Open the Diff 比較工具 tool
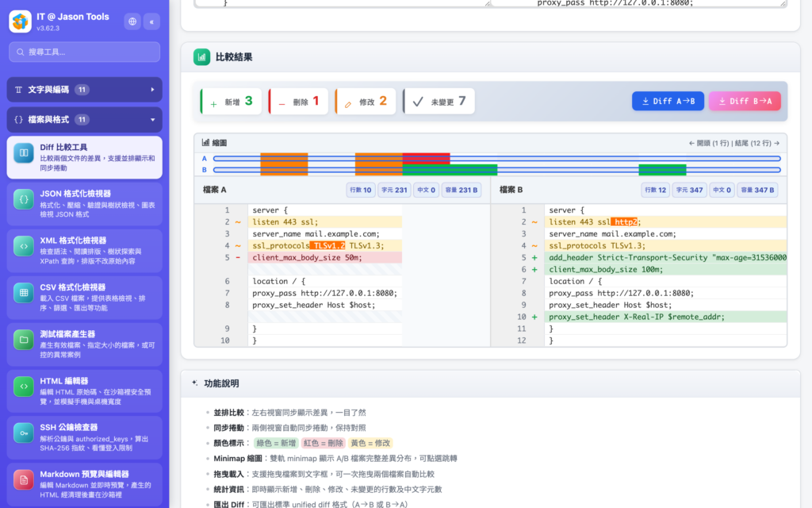This screenshot has width=812, height=508. click(x=84, y=158)
